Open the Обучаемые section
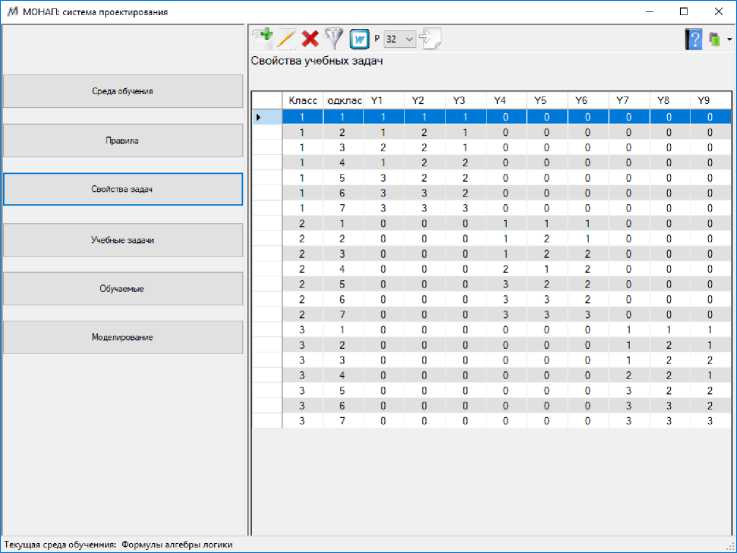Viewport: 737px width, 553px height. [123, 288]
